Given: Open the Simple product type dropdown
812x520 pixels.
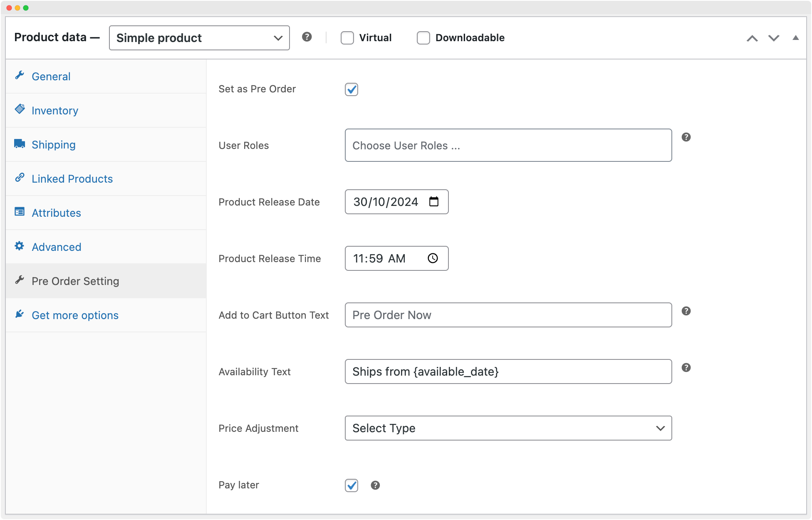Looking at the screenshot, I should pos(199,37).
